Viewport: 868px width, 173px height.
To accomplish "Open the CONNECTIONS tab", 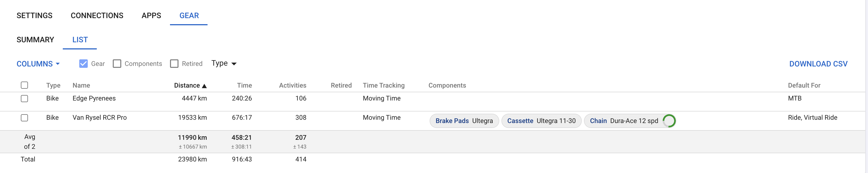I will 97,15.
